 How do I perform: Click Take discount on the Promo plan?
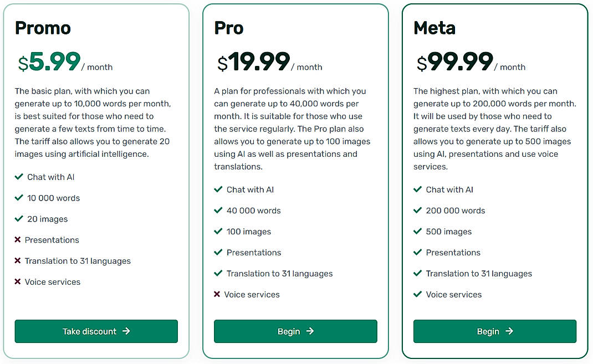click(96, 331)
